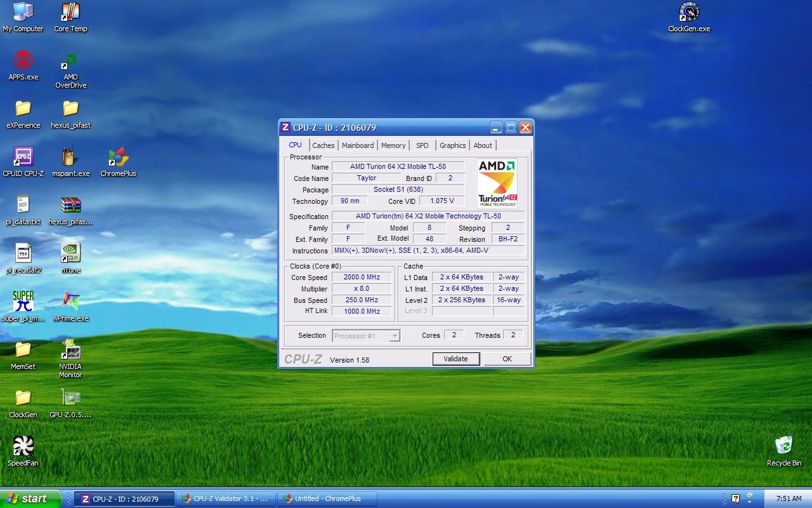The height and width of the screenshot is (508, 812).
Task: Select the APPS.exe desktop icon
Action: click(x=23, y=65)
